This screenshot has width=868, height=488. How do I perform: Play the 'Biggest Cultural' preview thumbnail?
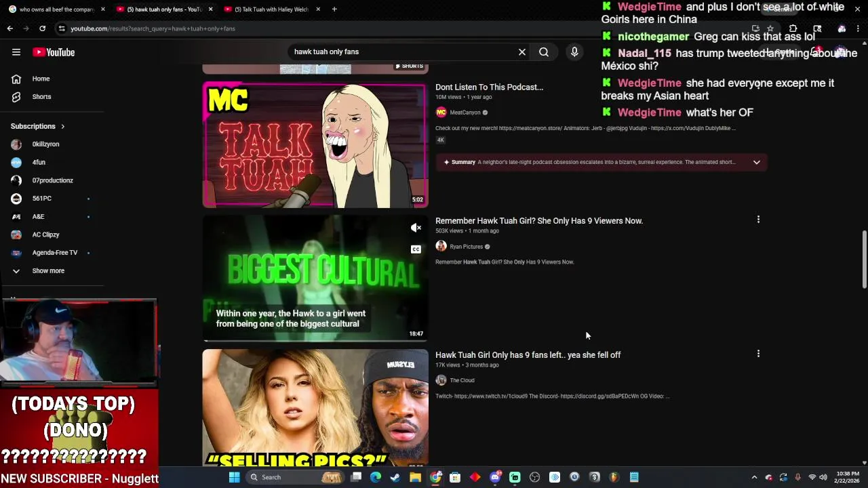click(x=315, y=279)
